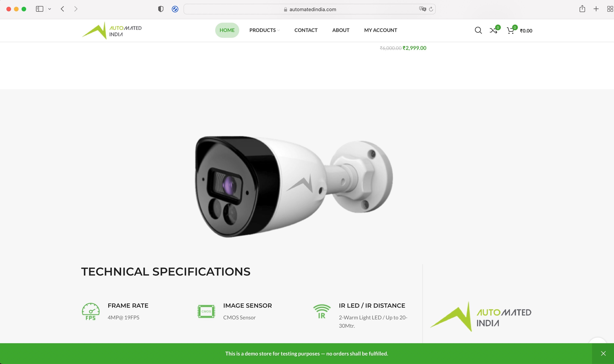Show the tab overview grid icon
614x364 pixels.
click(610, 9)
